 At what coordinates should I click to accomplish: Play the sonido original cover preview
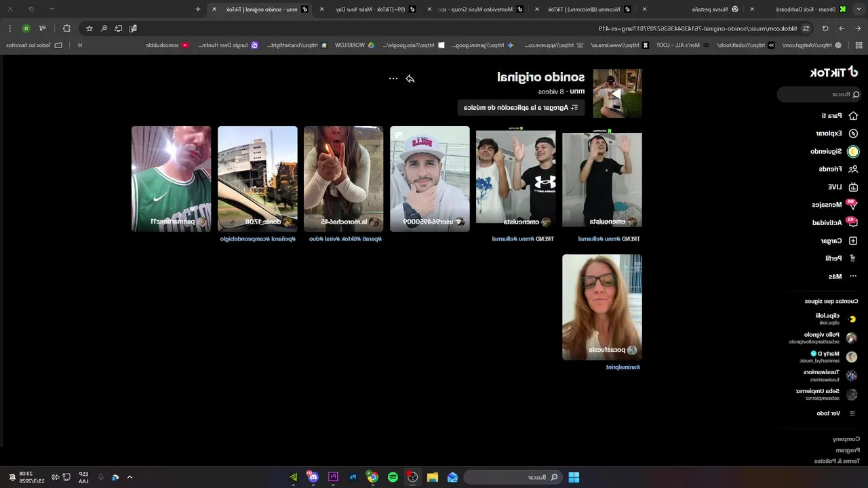(x=617, y=94)
